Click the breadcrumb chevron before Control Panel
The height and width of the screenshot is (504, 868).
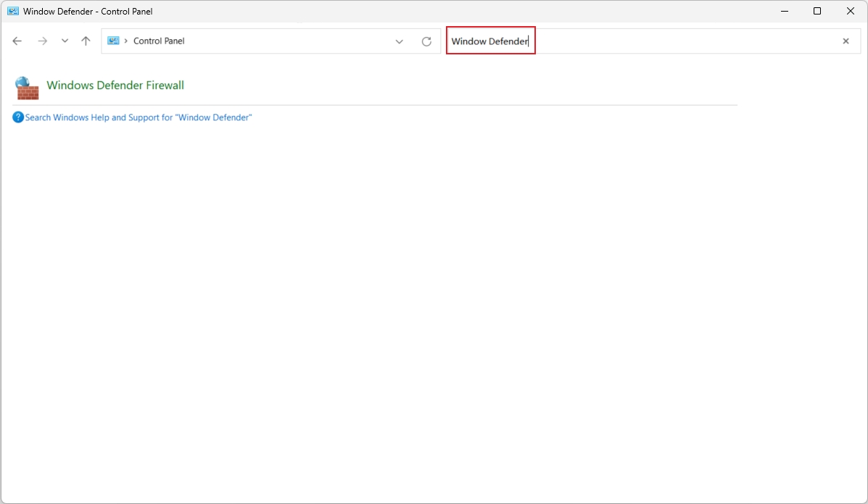(125, 41)
